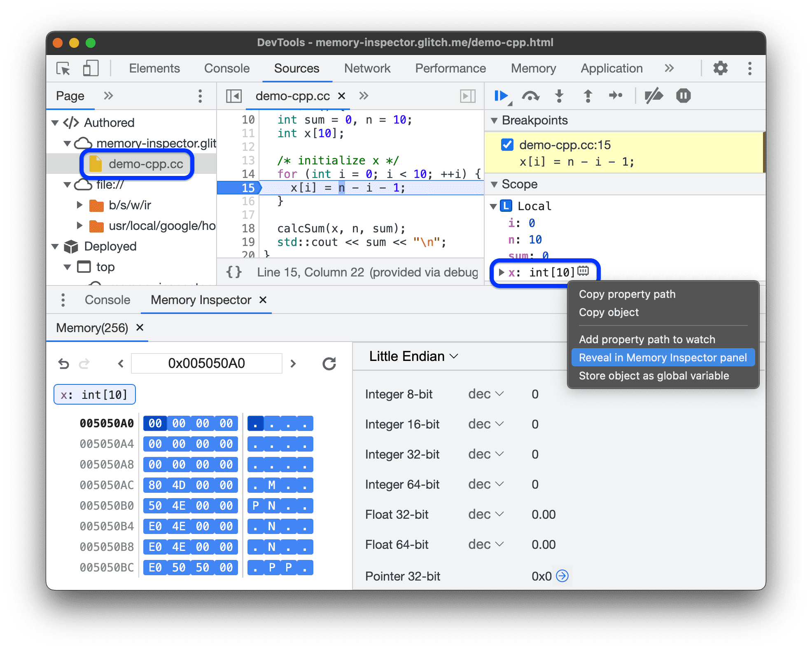Click Add property path to watch
This screenshot has height=651, width=812.
coord(647,339)
